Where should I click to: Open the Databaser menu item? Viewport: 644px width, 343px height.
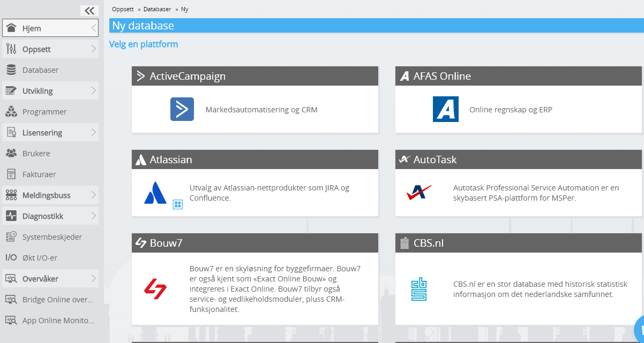pyautogui.click(x=50, y=70)
